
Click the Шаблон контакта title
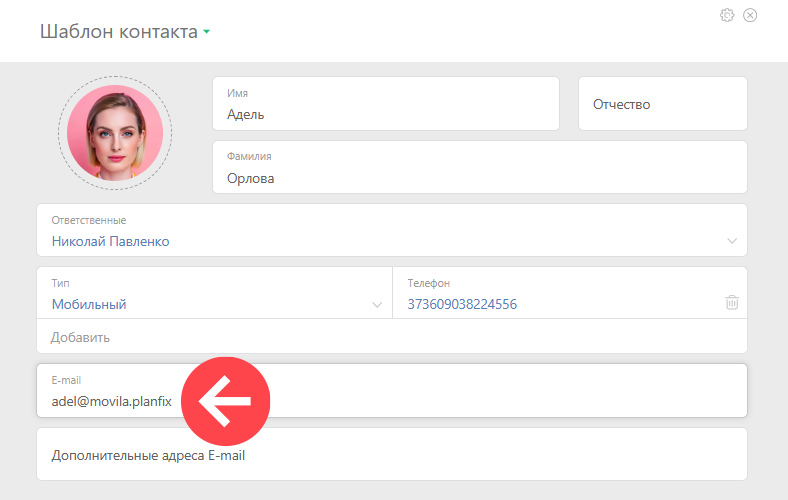(119, 32)
